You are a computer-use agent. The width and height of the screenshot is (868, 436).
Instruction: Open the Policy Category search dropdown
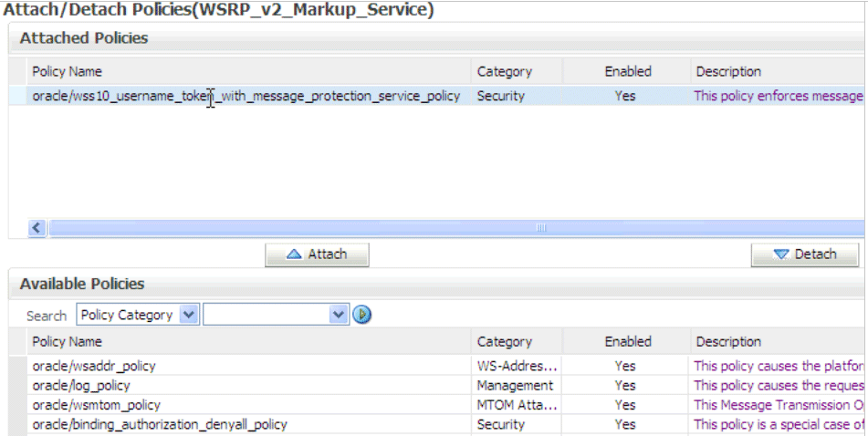(137, 315)
